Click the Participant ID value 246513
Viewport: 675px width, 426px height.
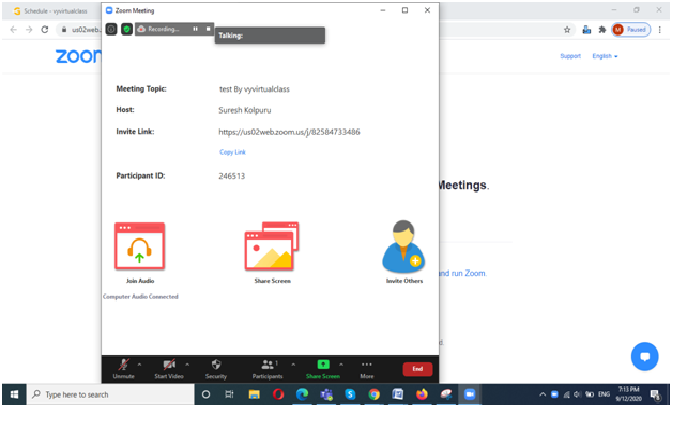point(232,176)
